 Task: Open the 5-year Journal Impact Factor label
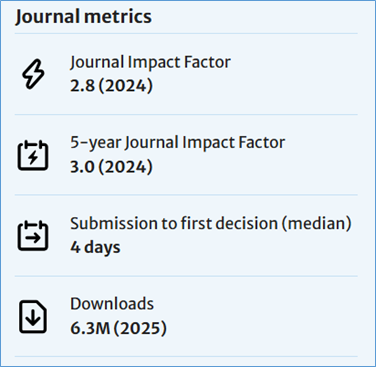(x=178, y=143)
